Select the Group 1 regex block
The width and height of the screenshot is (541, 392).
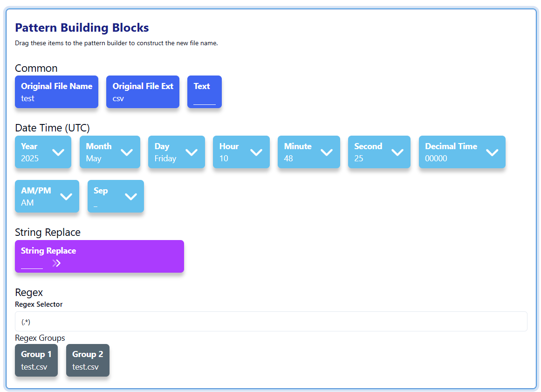pyautogui.click(x=36, y=360)
